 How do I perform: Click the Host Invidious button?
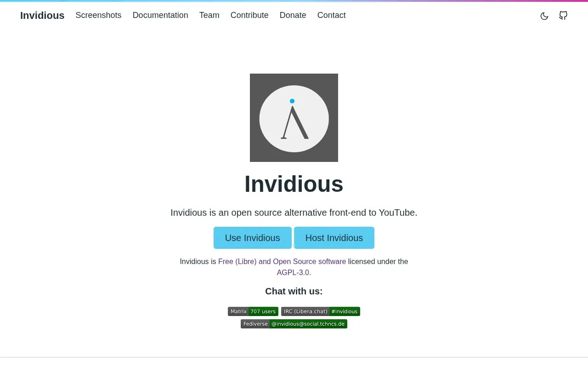[334, 238]
